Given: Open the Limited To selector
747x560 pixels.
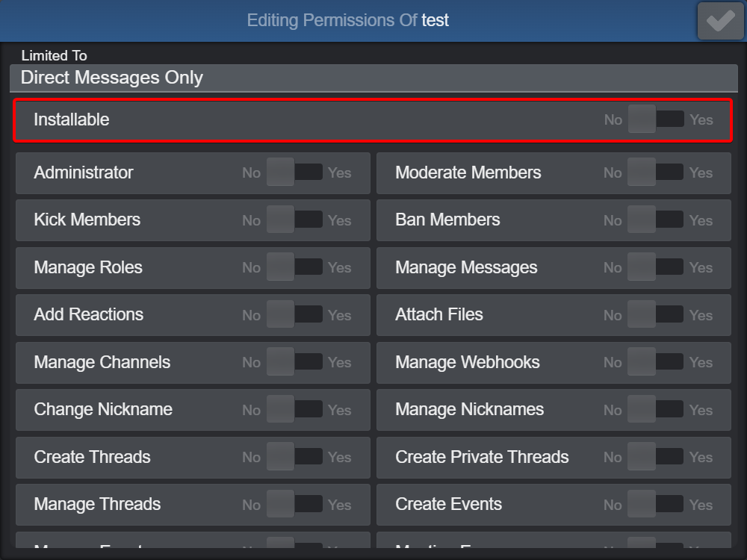Looking at the screenshot, I should tap(373, 78).
